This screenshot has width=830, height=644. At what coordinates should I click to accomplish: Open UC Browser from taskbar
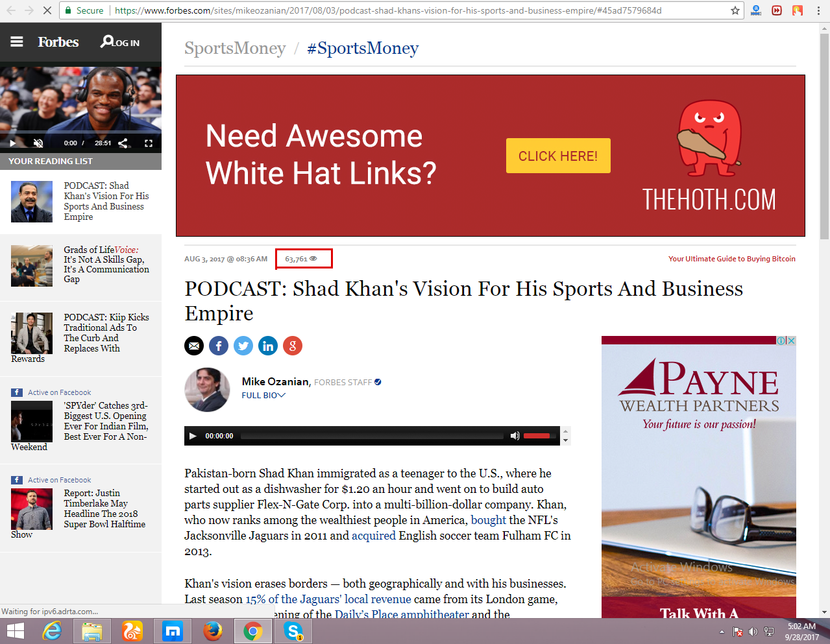coord(132,631)
